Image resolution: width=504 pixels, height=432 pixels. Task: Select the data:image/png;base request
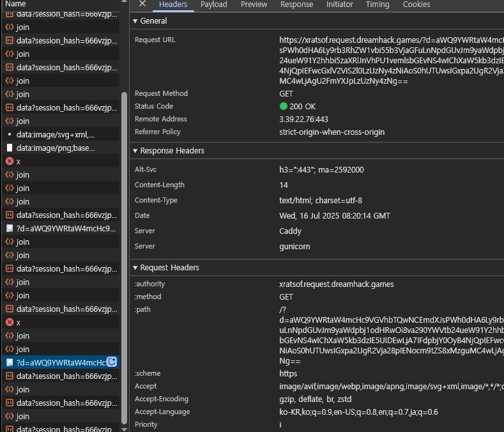(x=61, y=148)
